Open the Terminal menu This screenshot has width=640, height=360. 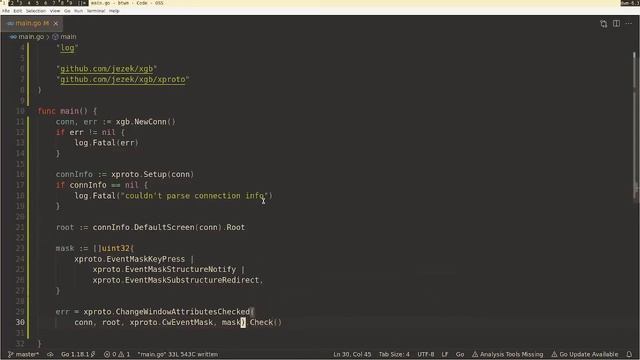[x=96, y=11]
